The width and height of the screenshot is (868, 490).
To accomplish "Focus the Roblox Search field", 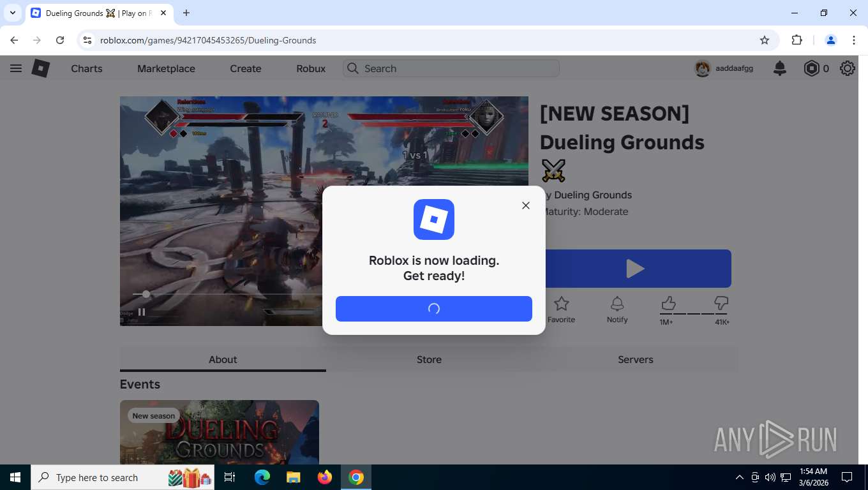I will [x=451, y=68].
